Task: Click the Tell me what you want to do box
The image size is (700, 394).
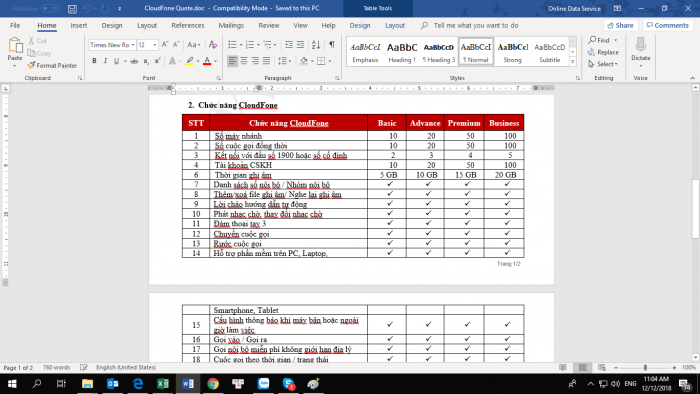Action: pyautogui.click(x=475, y=25)
